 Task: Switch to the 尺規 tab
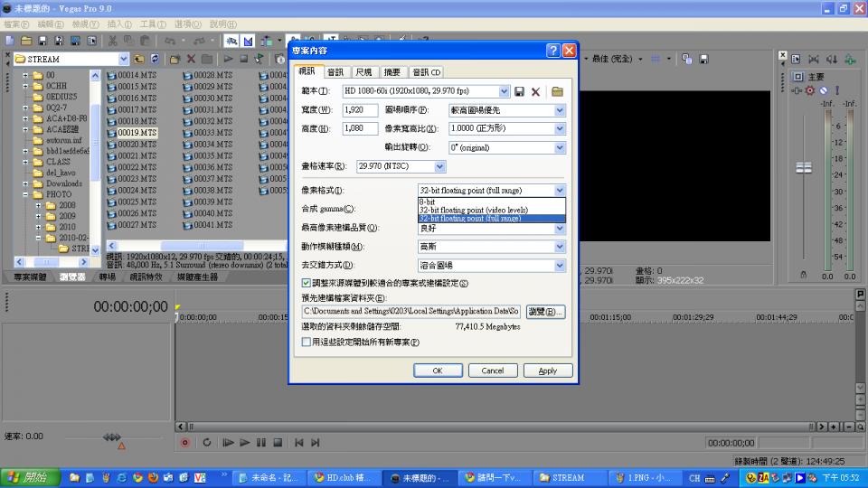pyautogui.click(x=363, y=72)
